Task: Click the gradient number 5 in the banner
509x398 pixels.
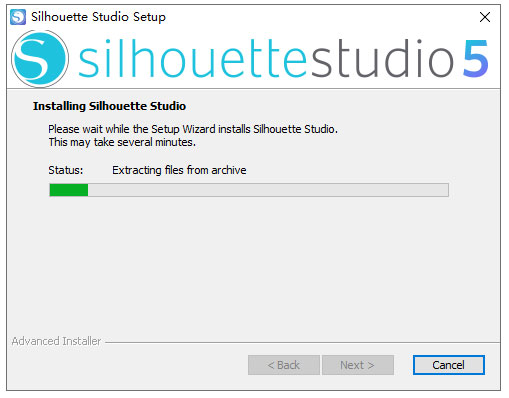Action: pos(476,59)
